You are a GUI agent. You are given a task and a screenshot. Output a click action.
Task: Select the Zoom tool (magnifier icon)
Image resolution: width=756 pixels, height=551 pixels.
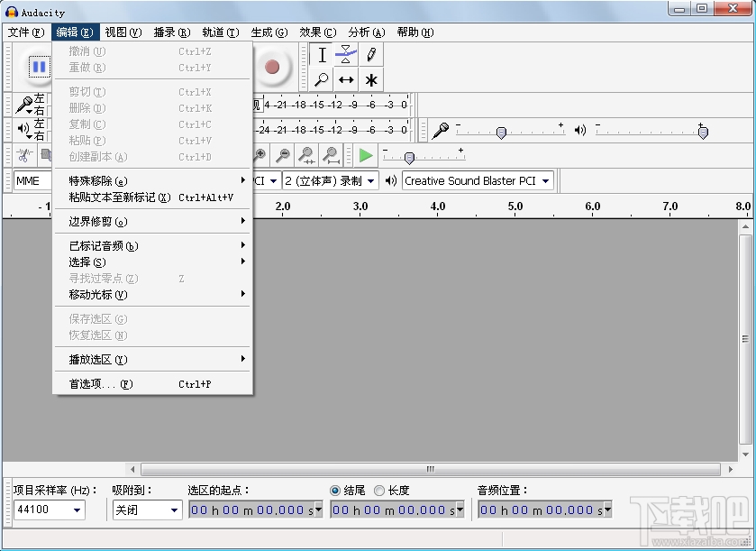[321, 79]
